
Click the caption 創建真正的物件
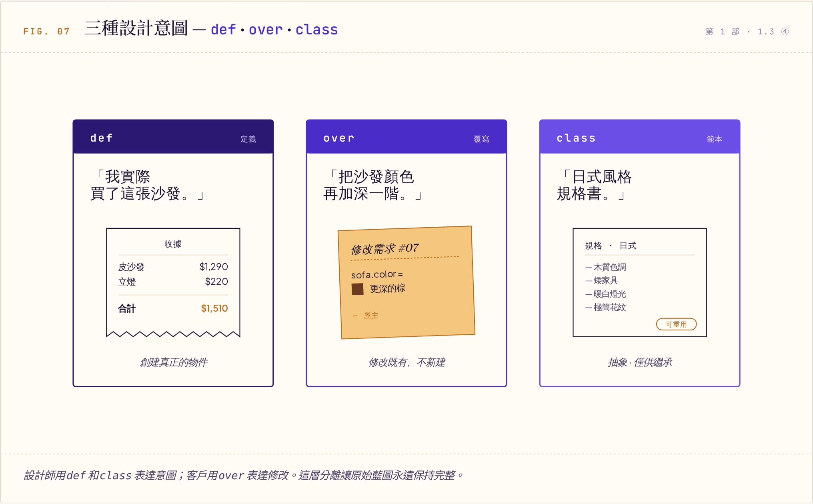[x=173, y=362]
